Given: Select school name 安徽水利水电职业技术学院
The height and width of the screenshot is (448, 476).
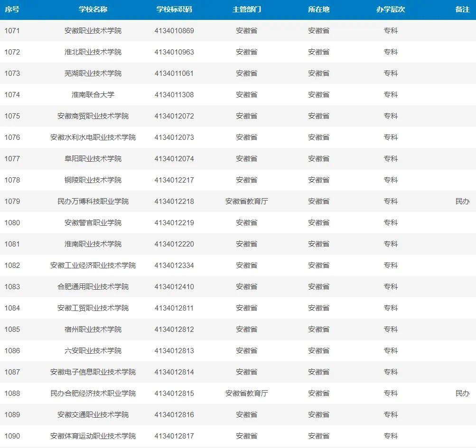Looking at the screenshot, I should click(93, 137).
